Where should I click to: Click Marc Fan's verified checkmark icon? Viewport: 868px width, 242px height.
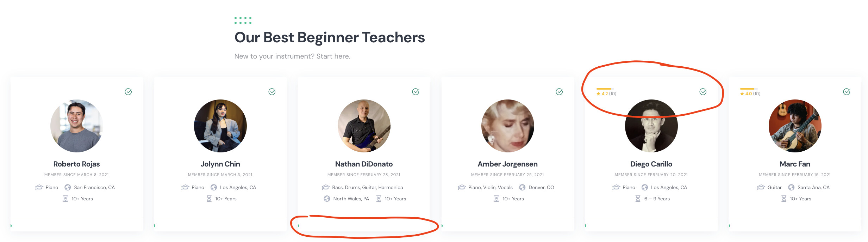847,92
